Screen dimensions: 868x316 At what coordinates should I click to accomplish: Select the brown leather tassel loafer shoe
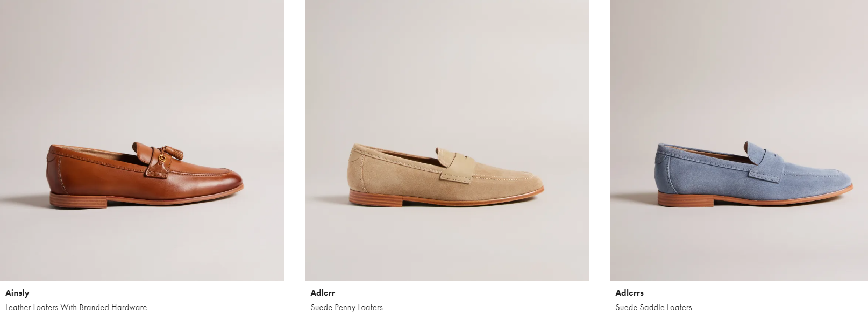(145, 175)
